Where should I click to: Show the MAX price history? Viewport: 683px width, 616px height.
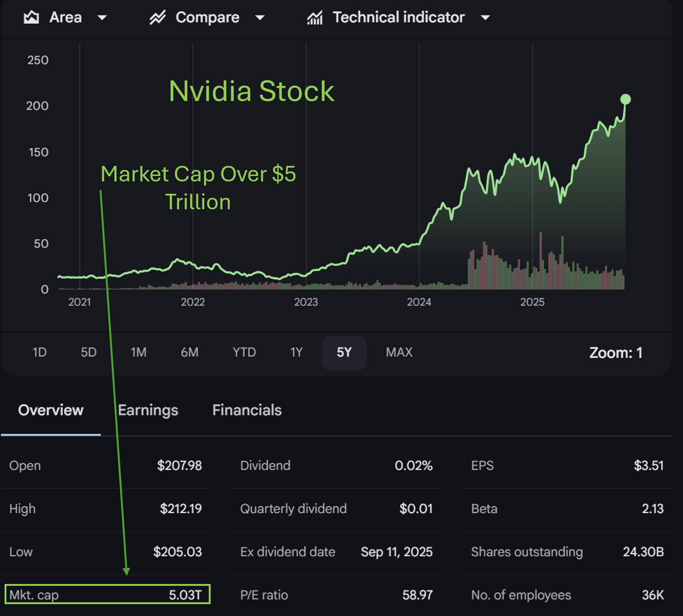[x=399, y=352]
